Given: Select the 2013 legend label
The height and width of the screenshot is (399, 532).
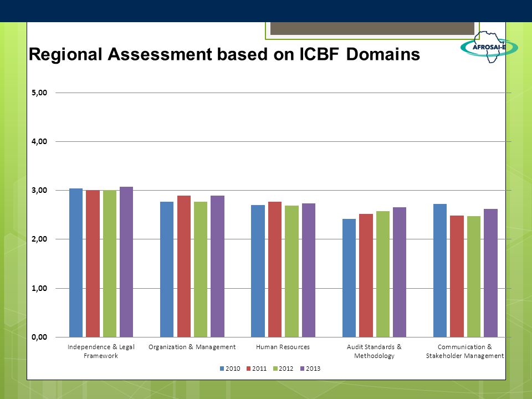Looking at the screenshot, I should click(313, 369).
